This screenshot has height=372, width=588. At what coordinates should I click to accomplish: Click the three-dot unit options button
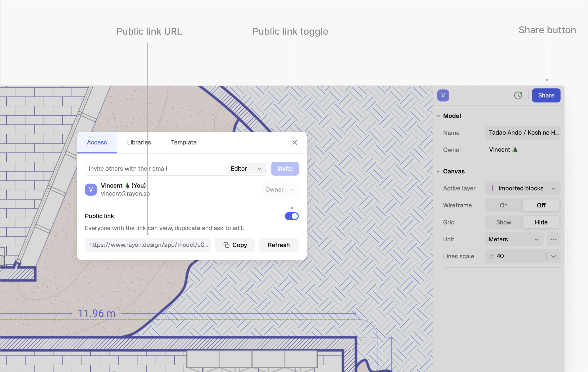click(553, 239)
